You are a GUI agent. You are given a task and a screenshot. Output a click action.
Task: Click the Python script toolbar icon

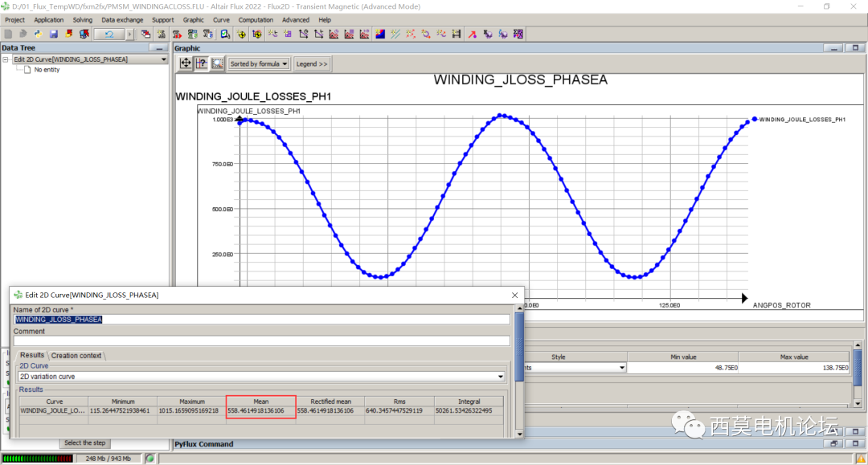tap(38, 35)
